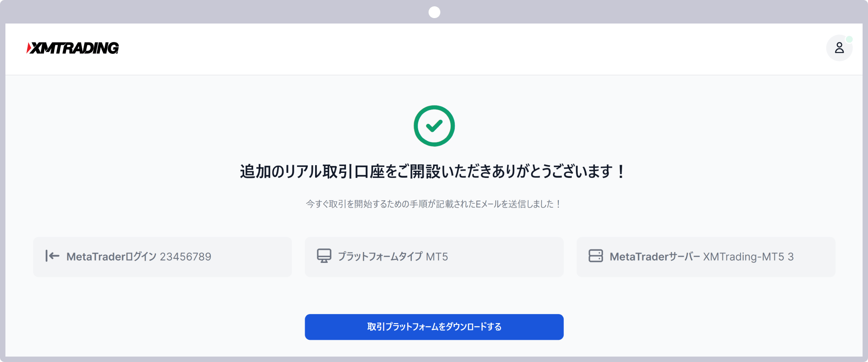The width and height of the screenshot is (868, 362).
Task: Click the monitor icon beside プラットフォームタイプ
Action: [324, 256]
